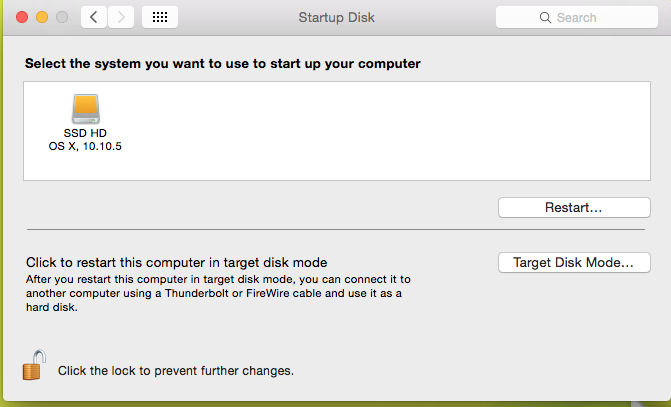Click the SSD HD name label
Image resolution: width=671 pixels, height=407 pixels.
click(x=85, y=133)
